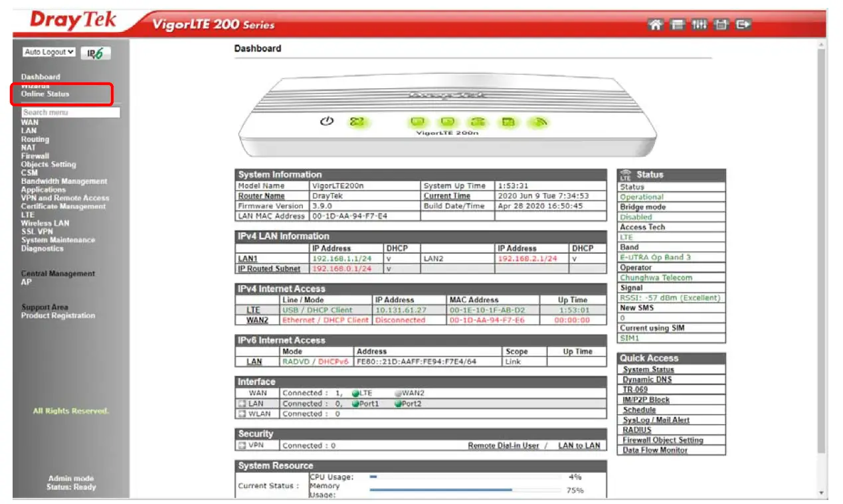The height and width of the screenshot is (504, 843).
Task: Click the power symbol on the router image
Action: click(326, 122)
